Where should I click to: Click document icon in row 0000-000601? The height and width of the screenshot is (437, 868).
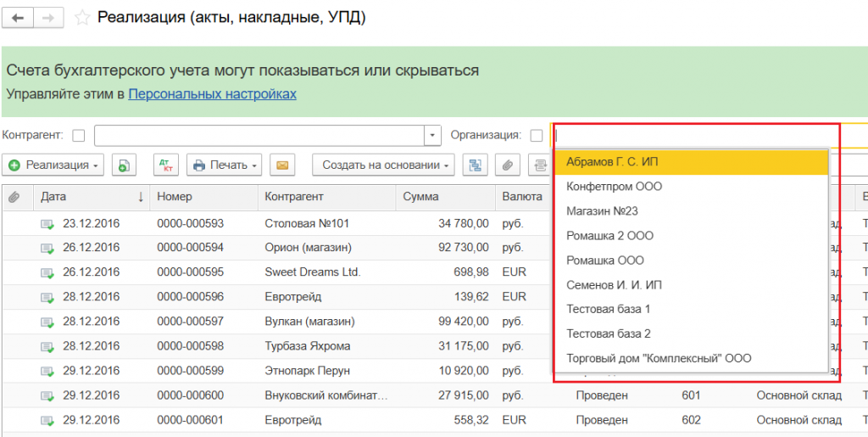[47, 420]
